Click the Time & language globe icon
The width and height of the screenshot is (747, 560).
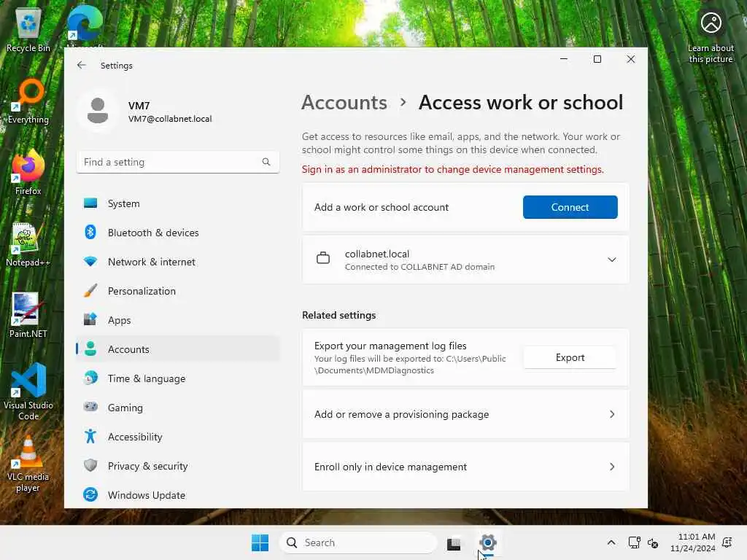point(90,378)
